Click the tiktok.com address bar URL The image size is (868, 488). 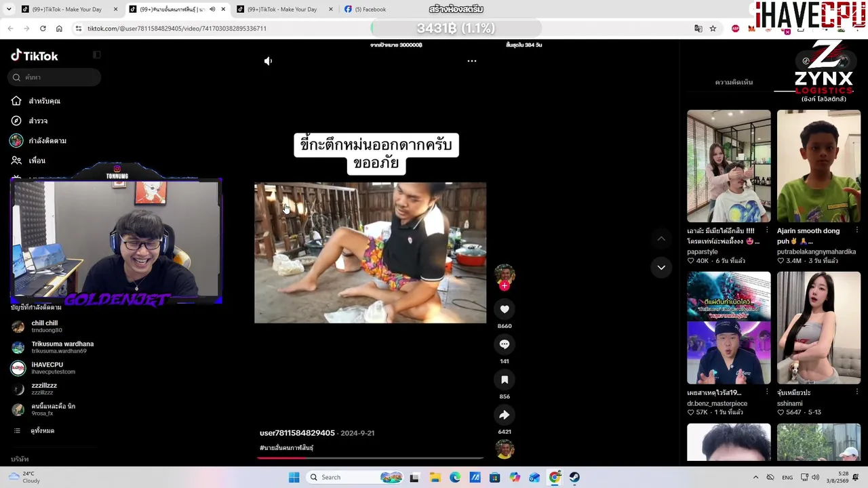tap(177, 28)
